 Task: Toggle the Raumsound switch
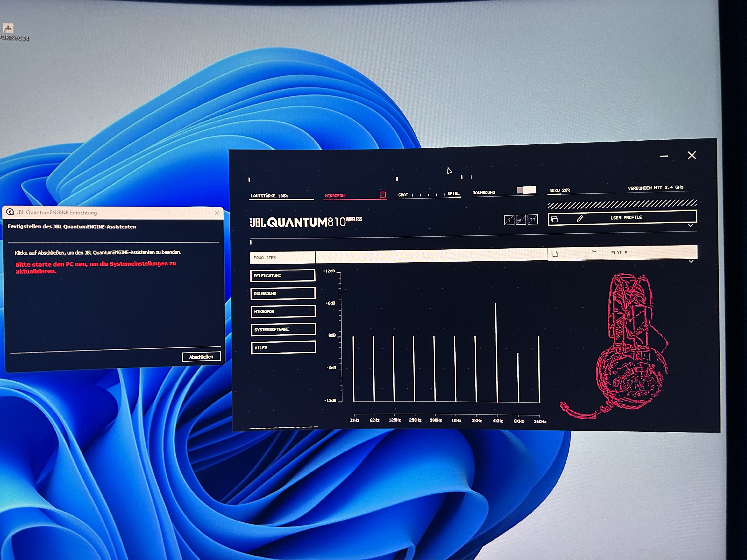pos(526,190)
